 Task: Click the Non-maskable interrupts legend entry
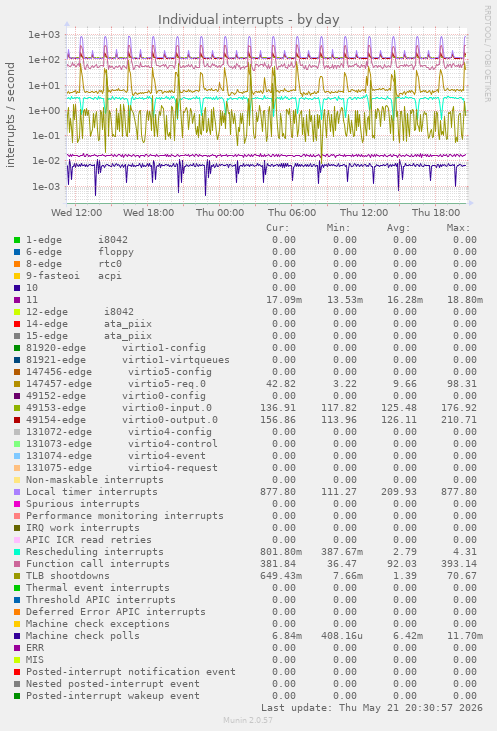(95, 480)
